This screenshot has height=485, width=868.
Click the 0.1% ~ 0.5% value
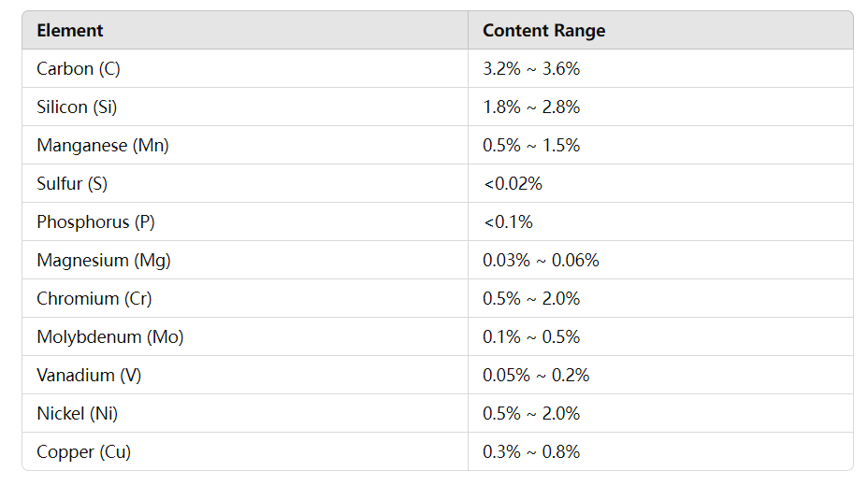(x=531, y=336)
